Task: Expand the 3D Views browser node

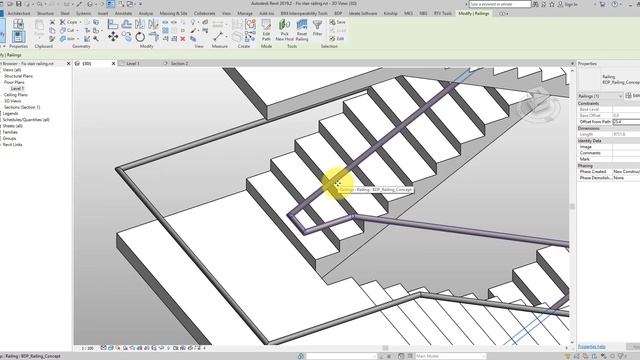Action: tap(12, 101)
